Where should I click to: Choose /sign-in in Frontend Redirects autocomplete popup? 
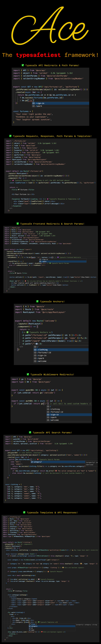click(63, 259)
